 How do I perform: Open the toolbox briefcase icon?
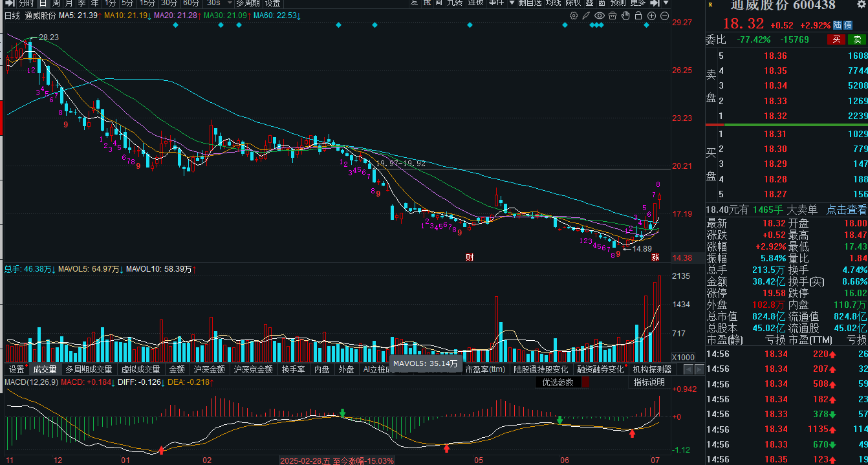click(x=613, y=16)
